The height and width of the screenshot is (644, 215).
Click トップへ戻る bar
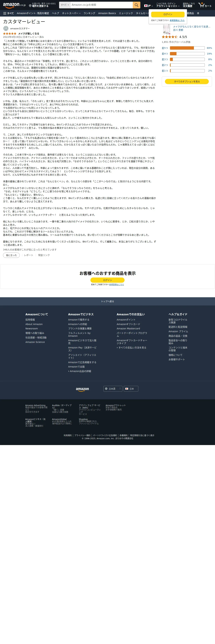(x=107, y=301)
